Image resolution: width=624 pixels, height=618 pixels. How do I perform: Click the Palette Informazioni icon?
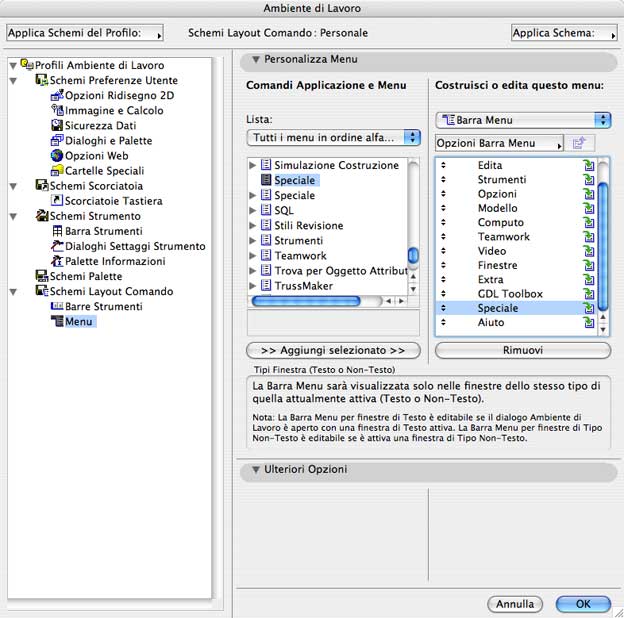click(57, 261)
